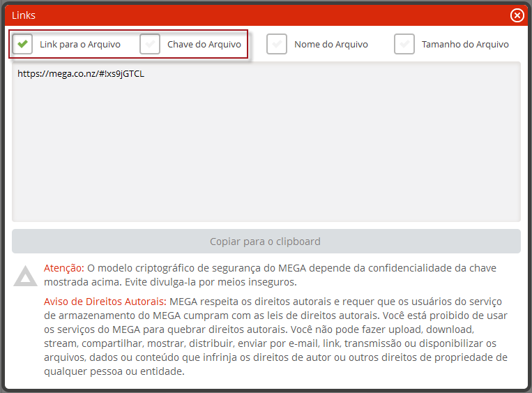Click the Link para o Arquivo label

point(80,45)
